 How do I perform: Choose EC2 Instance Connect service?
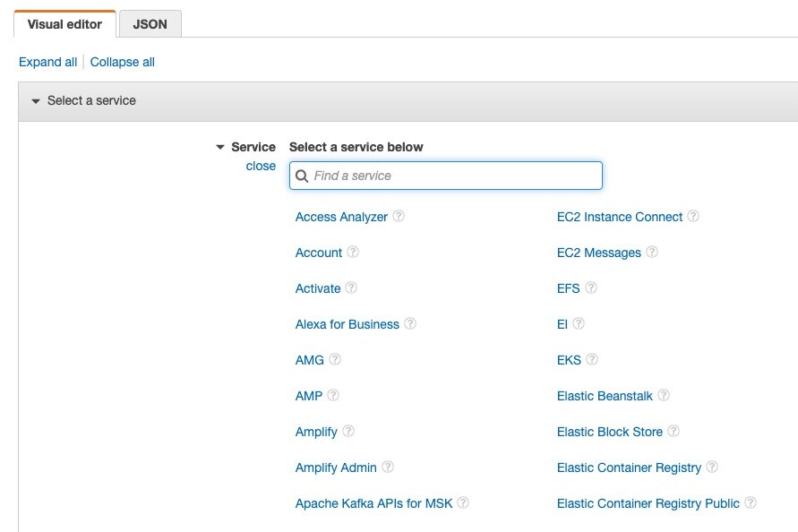tap(620, 217)
